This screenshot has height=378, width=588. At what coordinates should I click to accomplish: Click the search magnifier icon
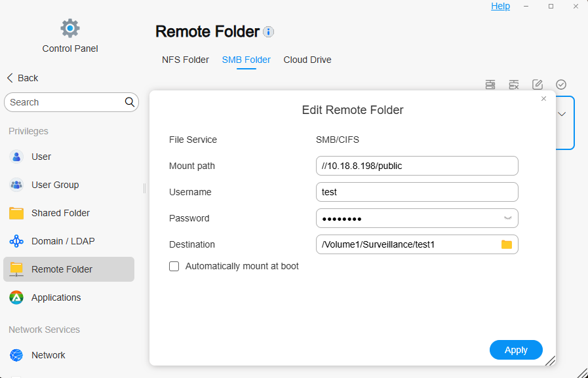click(x=130, y=102)
